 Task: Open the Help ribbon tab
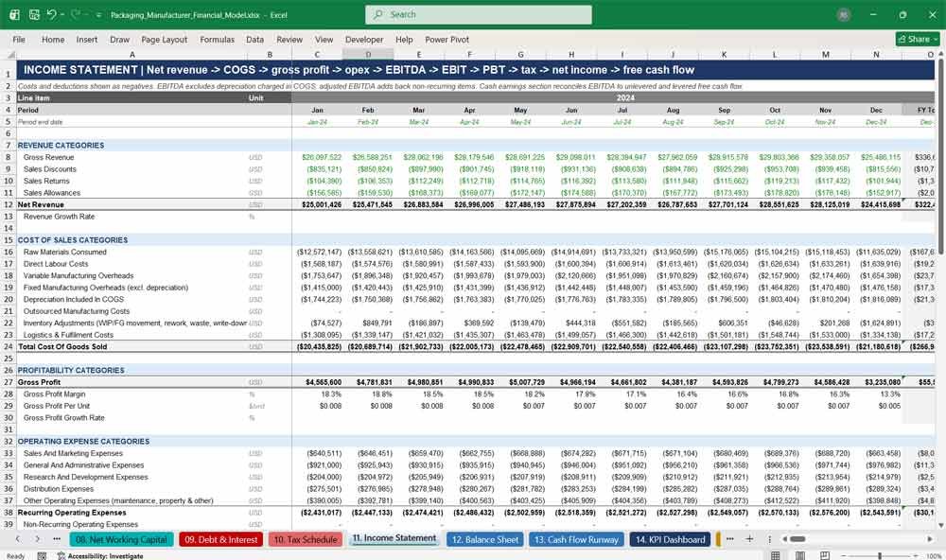click(x=404, y=39)
